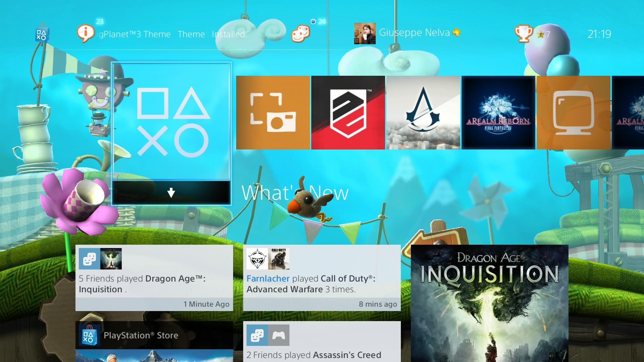The width and height of the screenshot is (644, 362).
Task: Open the PlayStation Store icon in top bar
Action: pyautogui.click(x=42, y=34)
